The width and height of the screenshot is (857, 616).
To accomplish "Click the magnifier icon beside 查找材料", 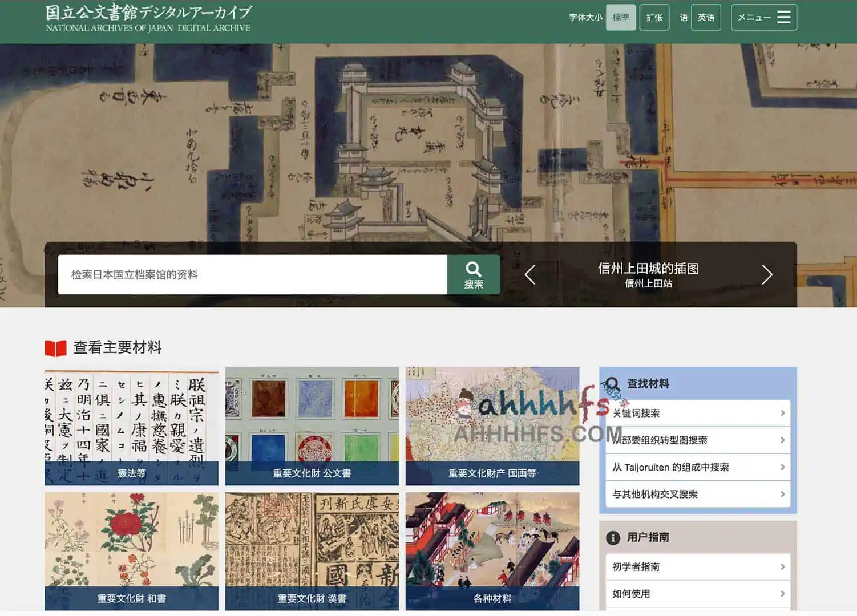I will click(x=612, y=384).
